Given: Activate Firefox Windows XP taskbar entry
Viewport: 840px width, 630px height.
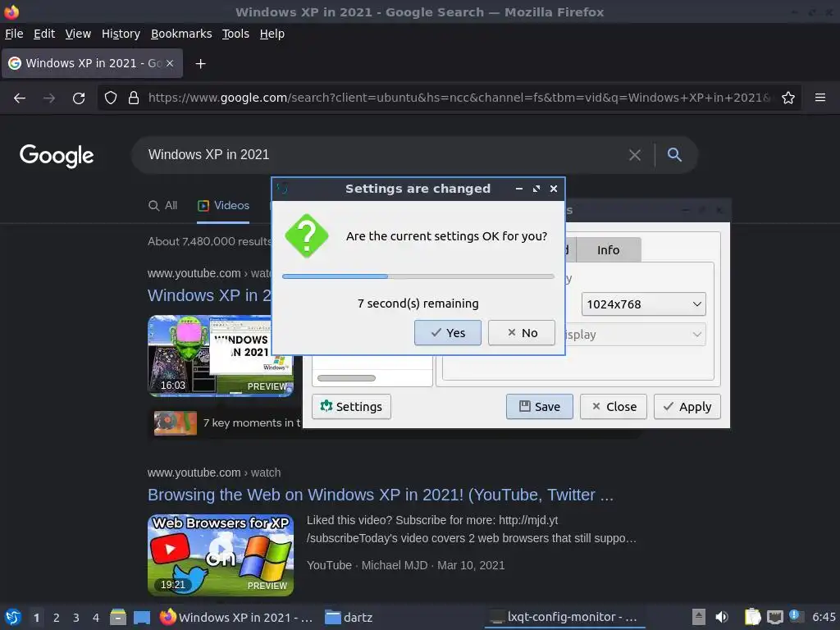Looking at the screenshot, I should coord(236,617).
